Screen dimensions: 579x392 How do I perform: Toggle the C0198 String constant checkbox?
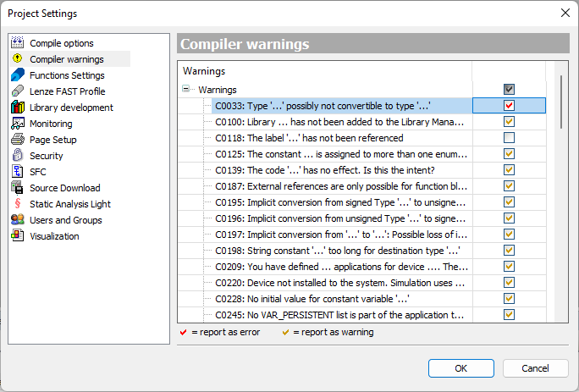pos(509,250)
